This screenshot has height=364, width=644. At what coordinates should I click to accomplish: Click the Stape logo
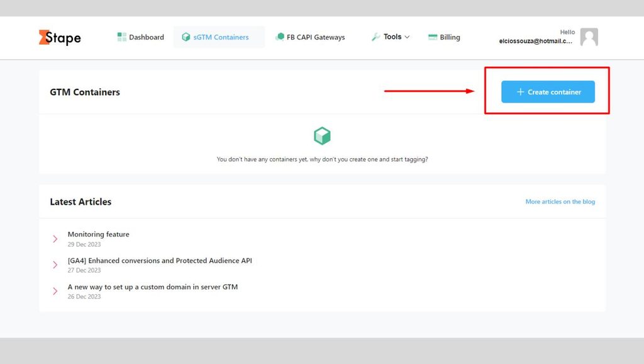point(60,37)
